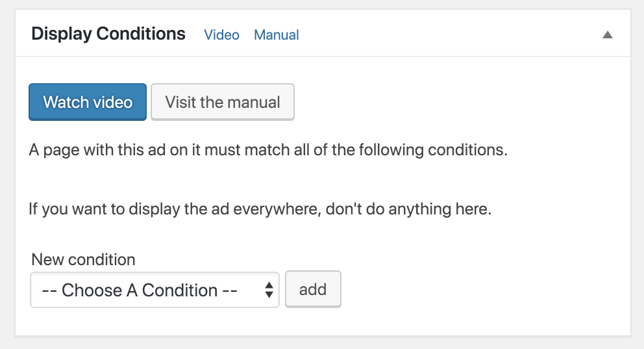Click the 'must match all' description text
The width and height of the screenshot is (644, 349).
267,150
